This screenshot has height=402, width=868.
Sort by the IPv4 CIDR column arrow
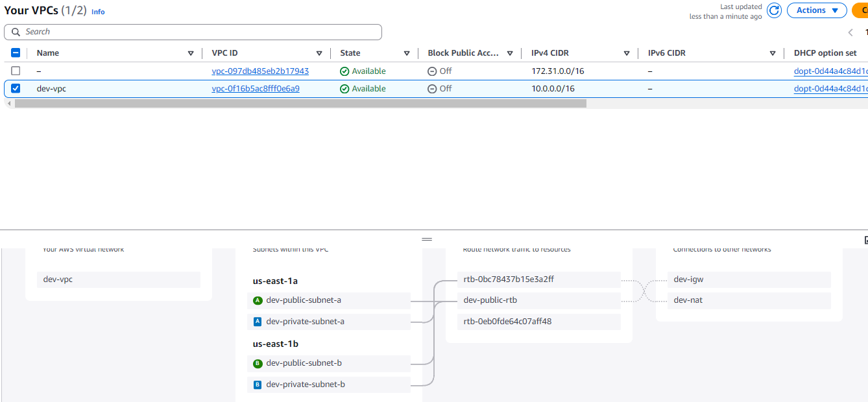click(x=627, y=53)
